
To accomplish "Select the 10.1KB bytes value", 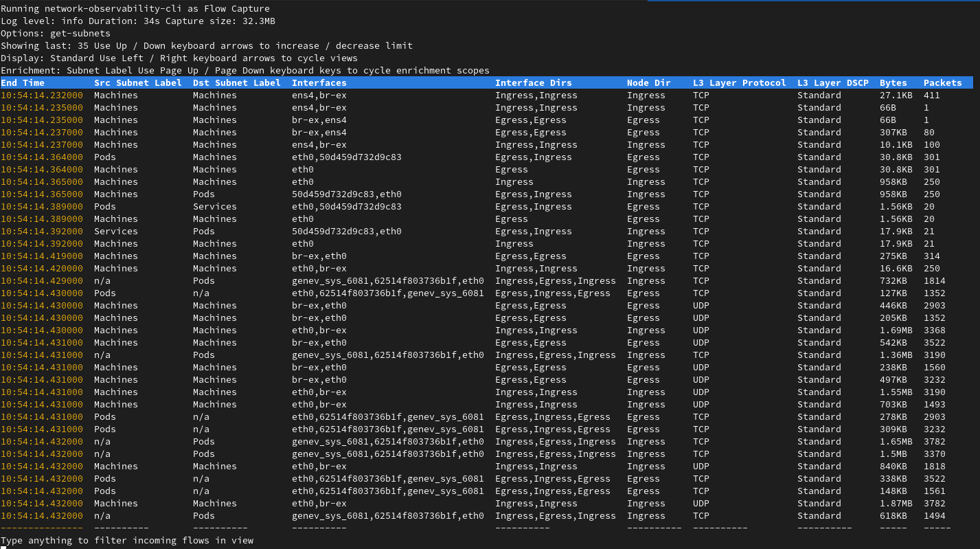I will pos(896,144).
